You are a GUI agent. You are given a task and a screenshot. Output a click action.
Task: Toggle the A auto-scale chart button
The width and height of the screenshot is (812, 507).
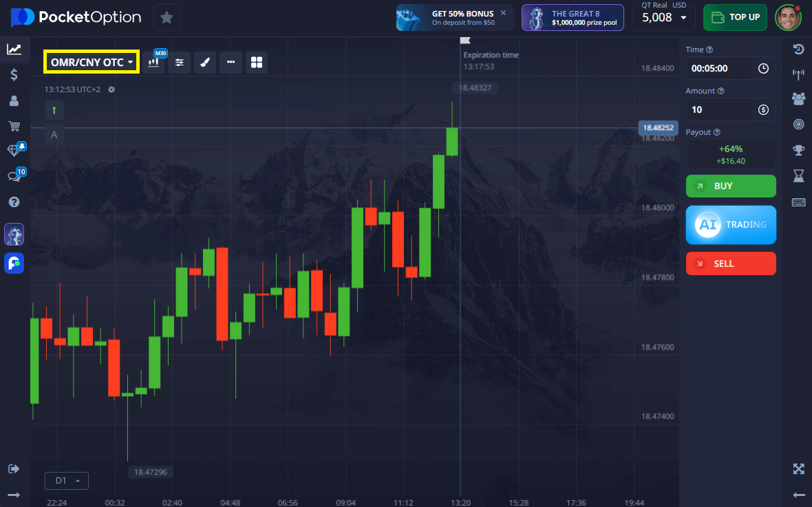[x=54, y=135]
